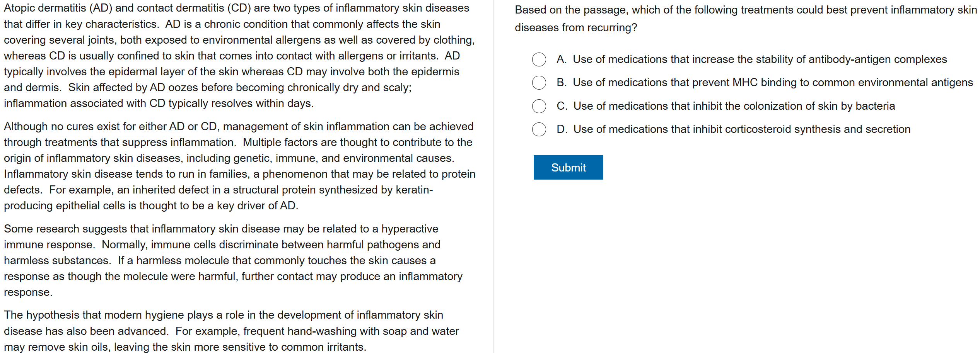Viewport: 980px width, 353px height.
Task: Click answer text about antibody-antigen complex stability
Action: click(760, 59)
